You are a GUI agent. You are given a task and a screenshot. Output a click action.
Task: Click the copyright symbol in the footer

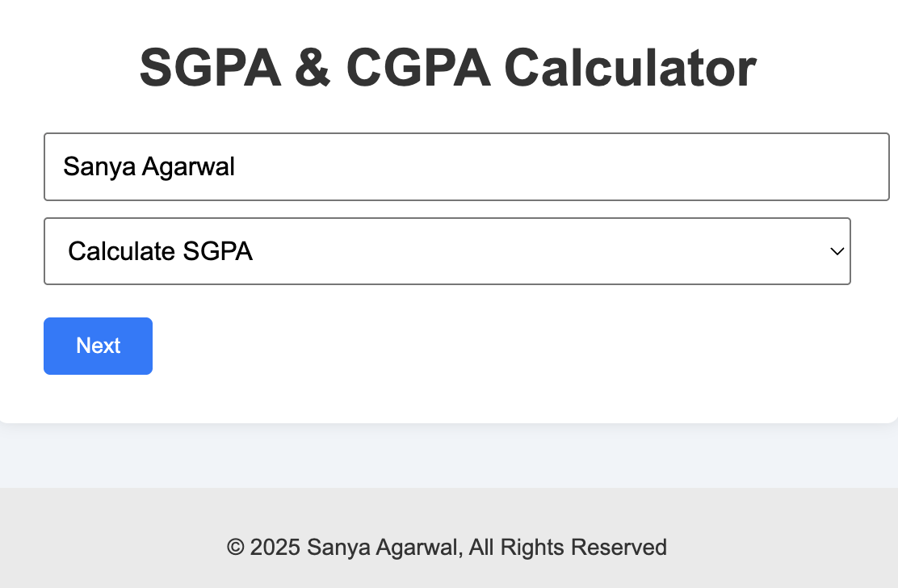(236, 547)
